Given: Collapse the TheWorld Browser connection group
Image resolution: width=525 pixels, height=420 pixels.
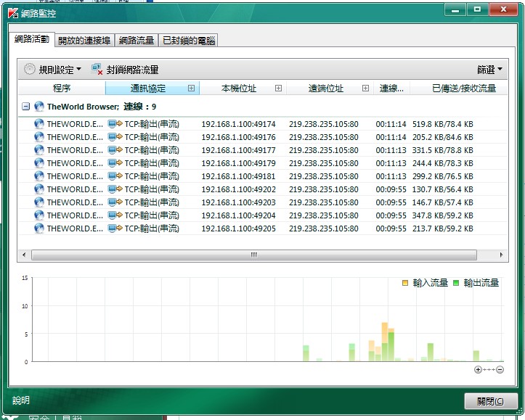Looking at the screenshot, I should (26, 107).
